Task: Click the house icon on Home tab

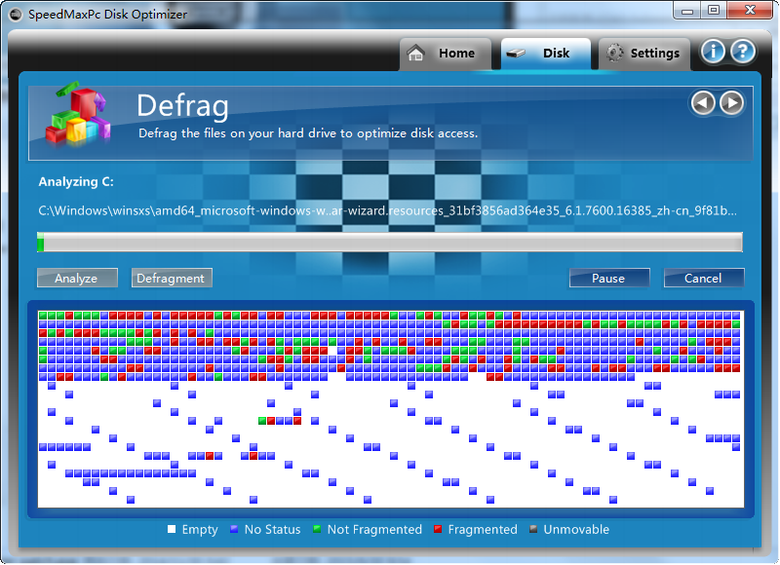Action: click(417, 54)
